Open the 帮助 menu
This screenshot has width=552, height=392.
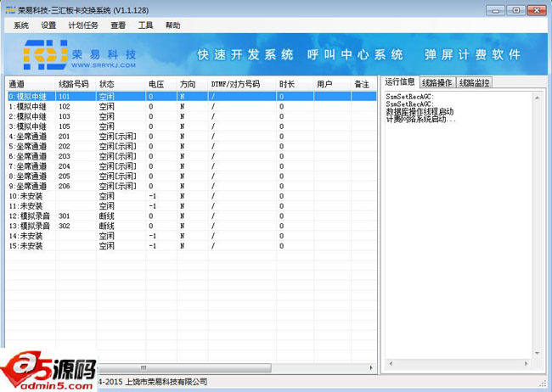(173, 25)
